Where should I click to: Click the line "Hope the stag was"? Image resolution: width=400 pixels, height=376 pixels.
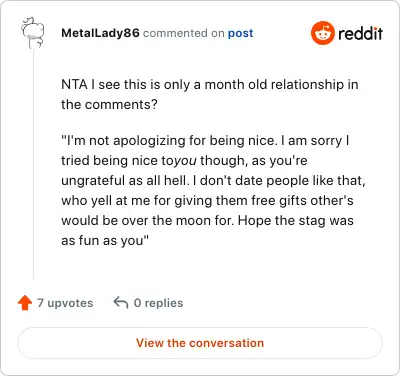[296, 221]
